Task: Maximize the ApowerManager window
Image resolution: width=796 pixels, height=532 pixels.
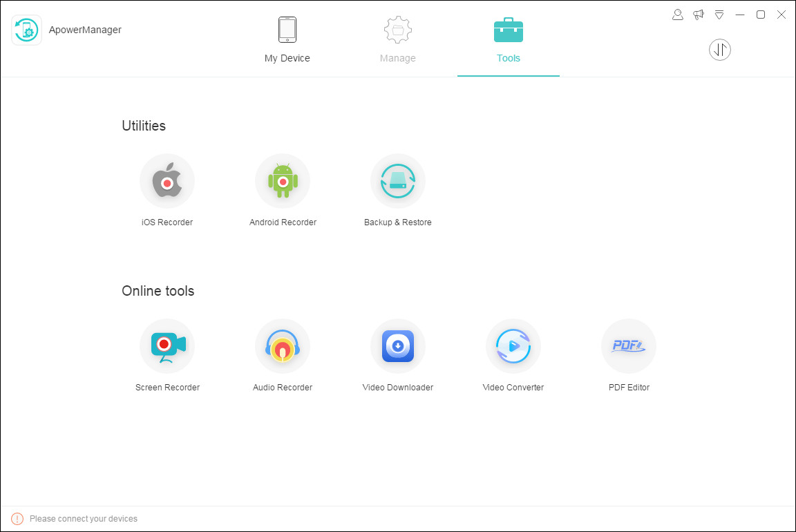Action: 761,15
